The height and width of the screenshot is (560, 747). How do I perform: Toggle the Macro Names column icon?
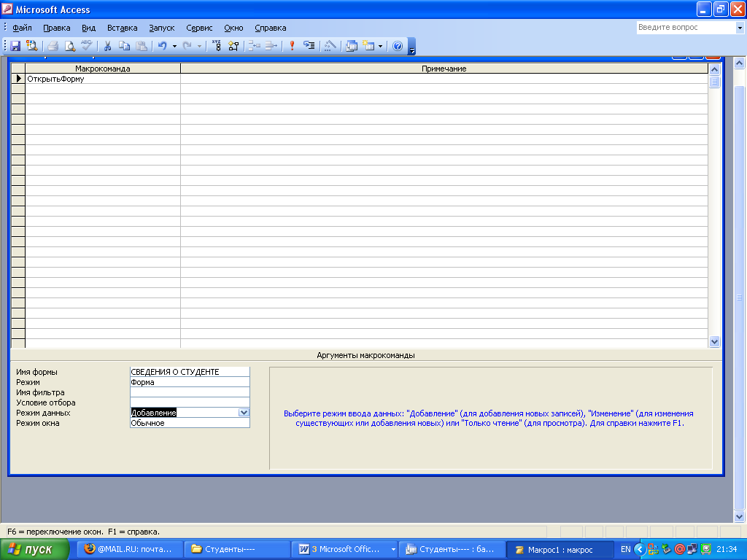(x=216, y=46)
